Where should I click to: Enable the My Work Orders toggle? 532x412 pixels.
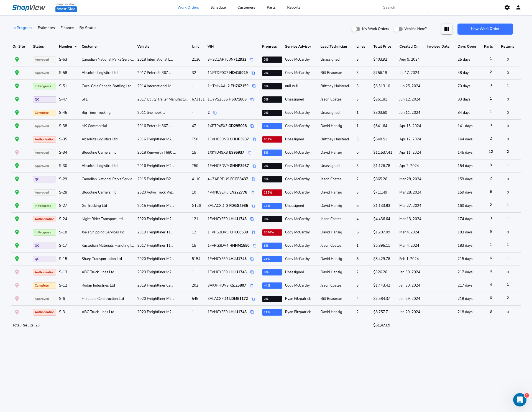coord(356,29)
